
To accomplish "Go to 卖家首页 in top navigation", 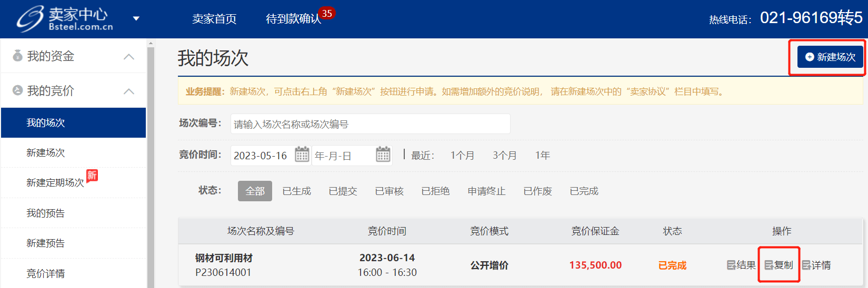I will pyautogui.click(x=214, y=19).
